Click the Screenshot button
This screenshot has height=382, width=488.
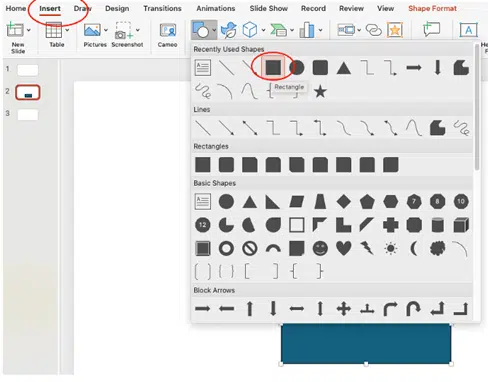(127, 35)
